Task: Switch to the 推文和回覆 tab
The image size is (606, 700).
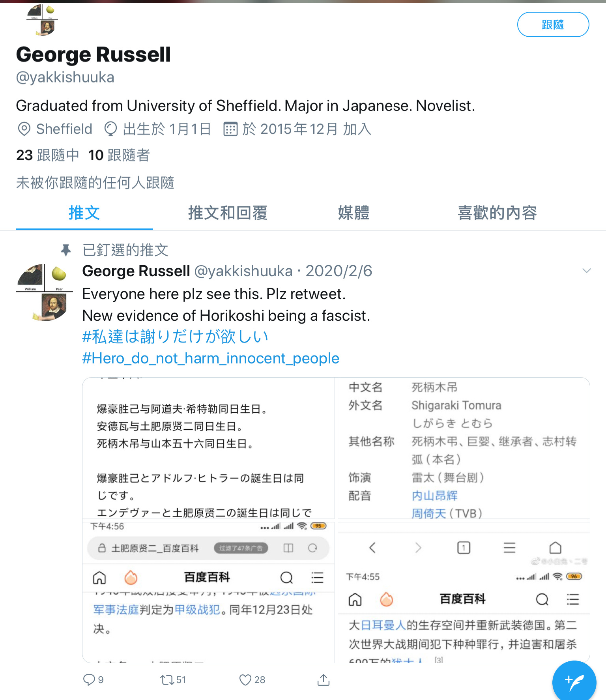Action: [x=228, y=213]
